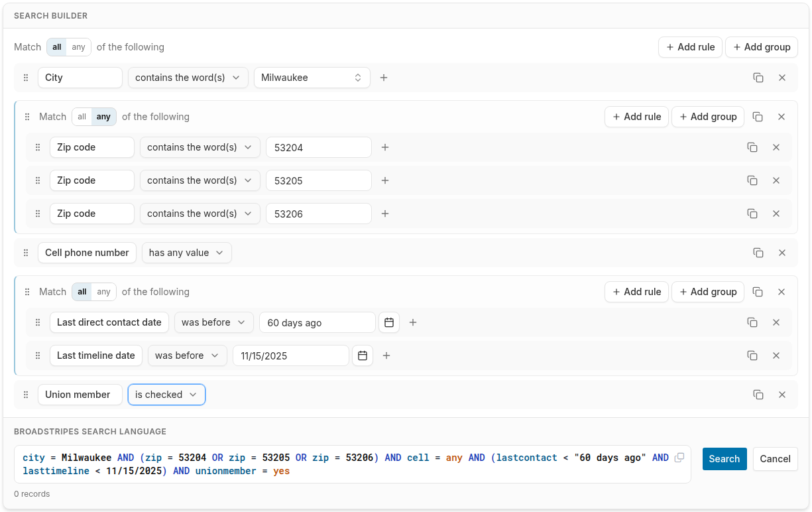Add another value to 53204 rule

coord(385,147)
